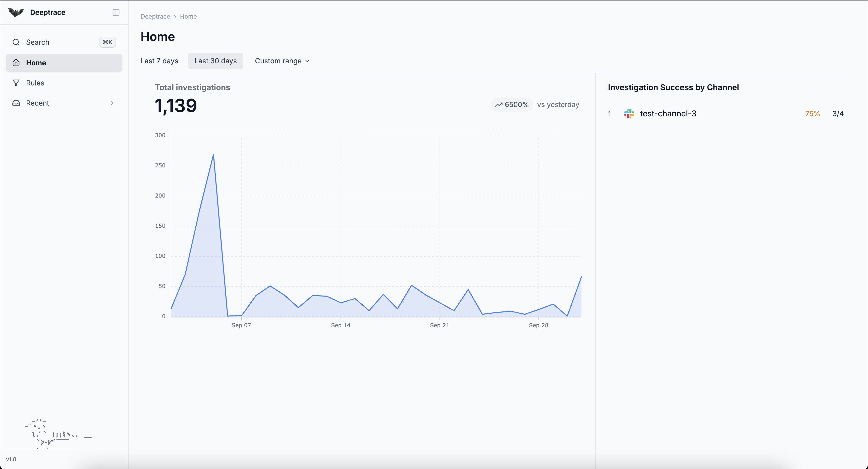Click the Home breadcrumb link
This screenshot has width=868, height=469.
coord(188,17)
